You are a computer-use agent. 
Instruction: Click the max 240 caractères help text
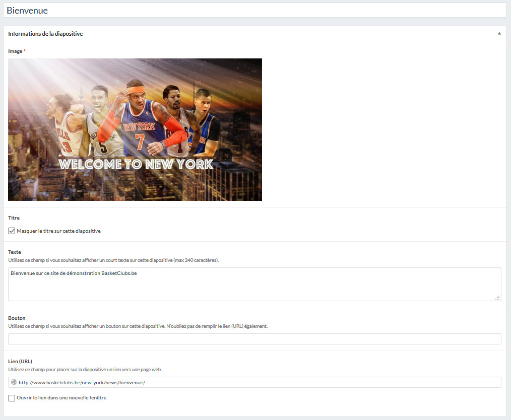(x=113, y=260)
